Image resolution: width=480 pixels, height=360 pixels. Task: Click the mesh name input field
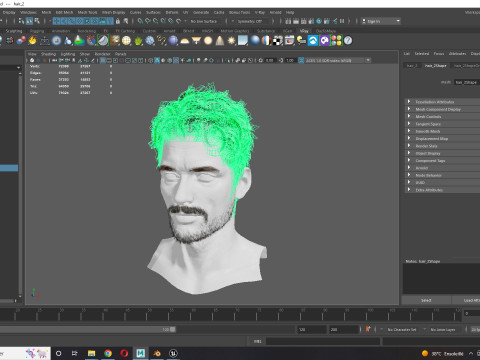(467, 82)
